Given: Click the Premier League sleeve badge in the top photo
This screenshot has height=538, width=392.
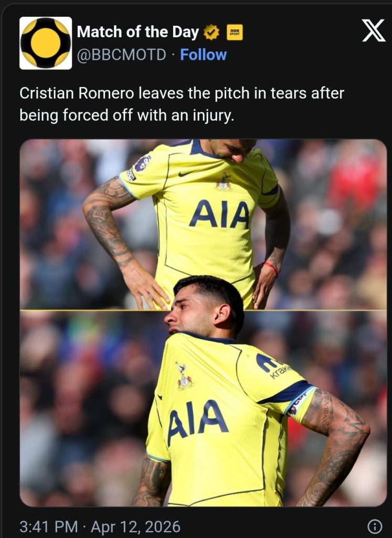Looking at the screenshot, I should 143,163.
